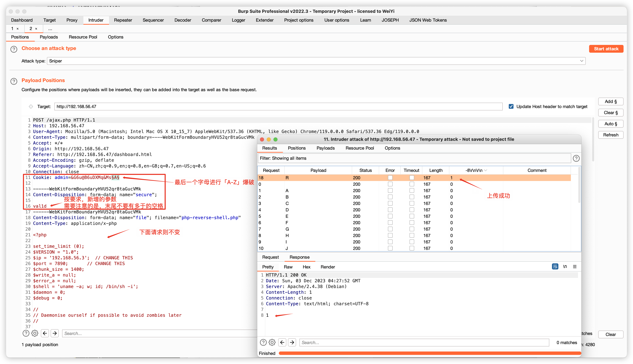Go to next search match in main editor
The width and height of the screenshot is (633, 364).
click(x=55, y=333)
